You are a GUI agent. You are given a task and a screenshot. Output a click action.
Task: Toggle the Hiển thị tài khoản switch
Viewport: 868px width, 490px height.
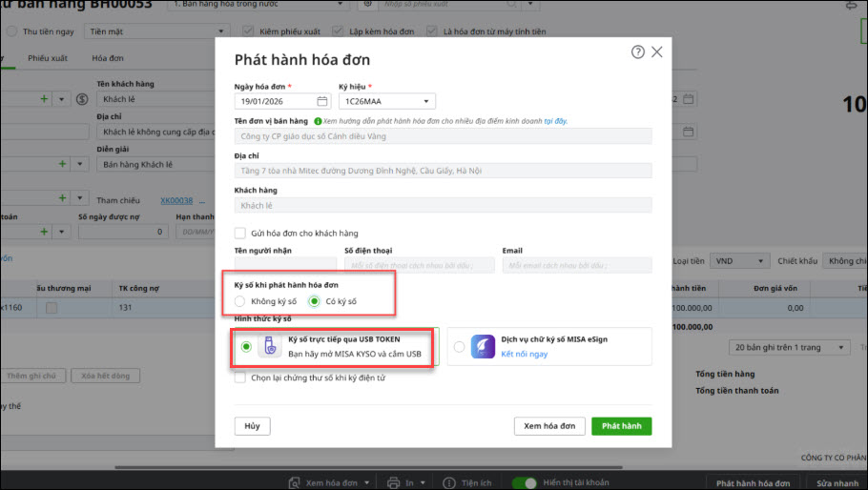coord(524,483)
